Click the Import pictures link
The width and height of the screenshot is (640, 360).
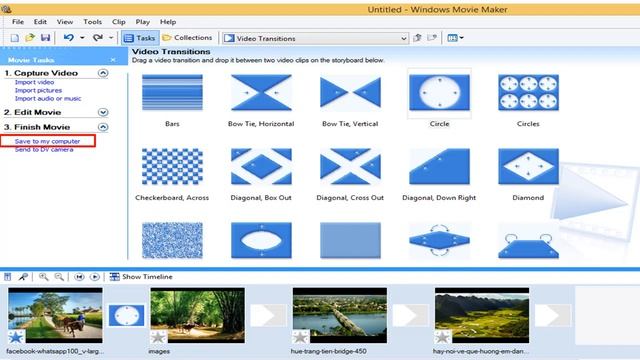(x=38, y=91)
